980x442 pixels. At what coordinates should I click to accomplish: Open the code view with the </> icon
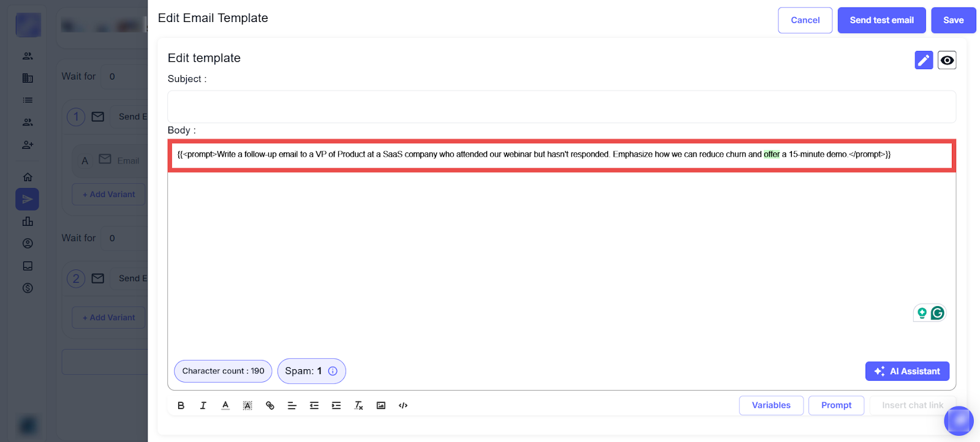(403, 405)
